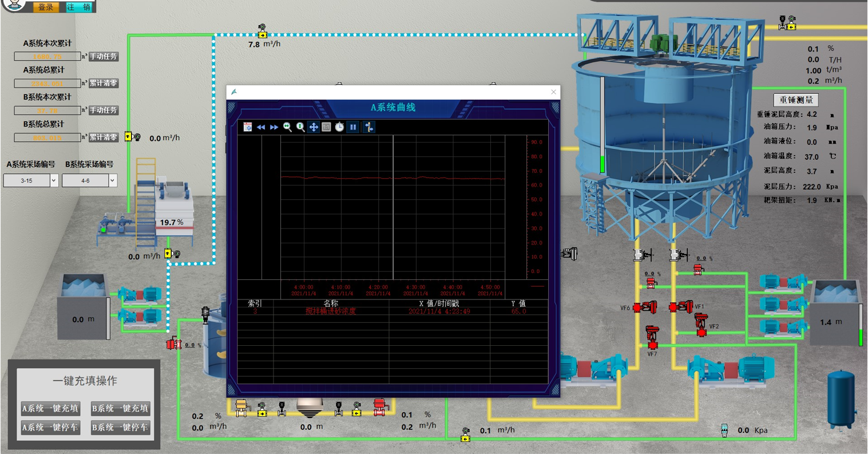This screenshot has width=868, height=454.
Task: Select the pan/move cross-arrows tool
Action: [314, 127]
